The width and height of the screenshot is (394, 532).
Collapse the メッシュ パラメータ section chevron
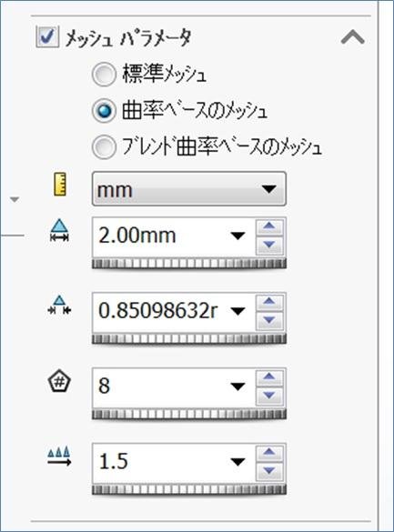coord(352,37)
